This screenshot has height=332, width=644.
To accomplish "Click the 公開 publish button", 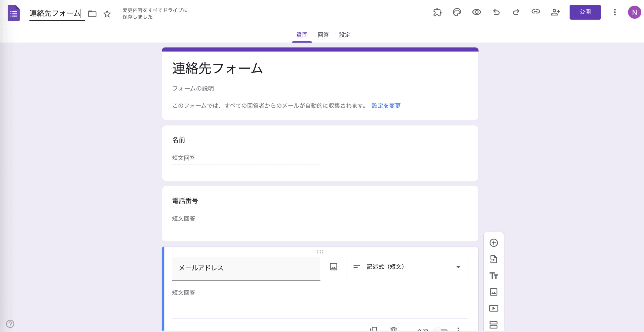I will pyautogui.click(x=585, y=12).
